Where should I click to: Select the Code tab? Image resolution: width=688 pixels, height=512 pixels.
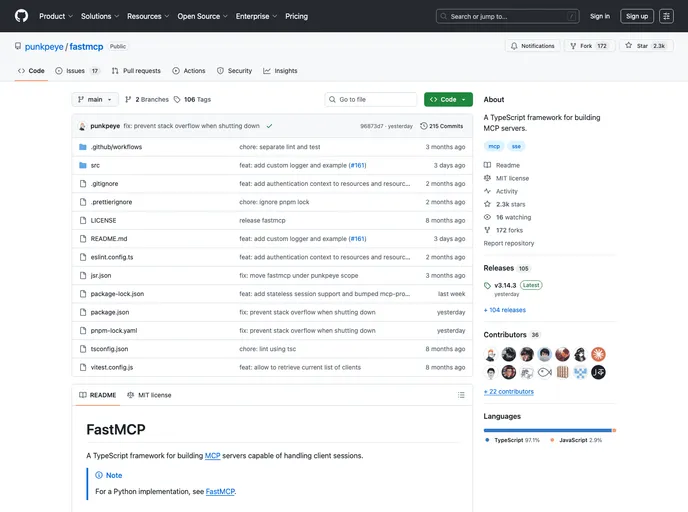click(x=31, y=71)
